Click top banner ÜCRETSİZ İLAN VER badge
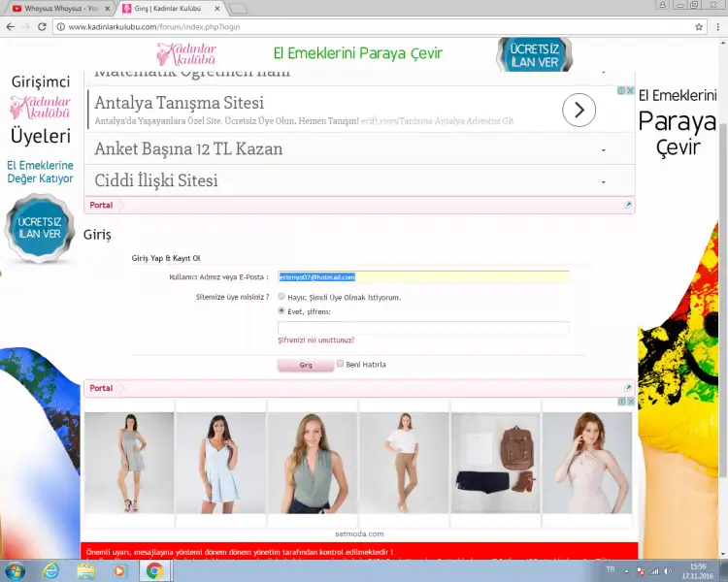The width and height of the screenshot is (728, 582). [535, 54]
